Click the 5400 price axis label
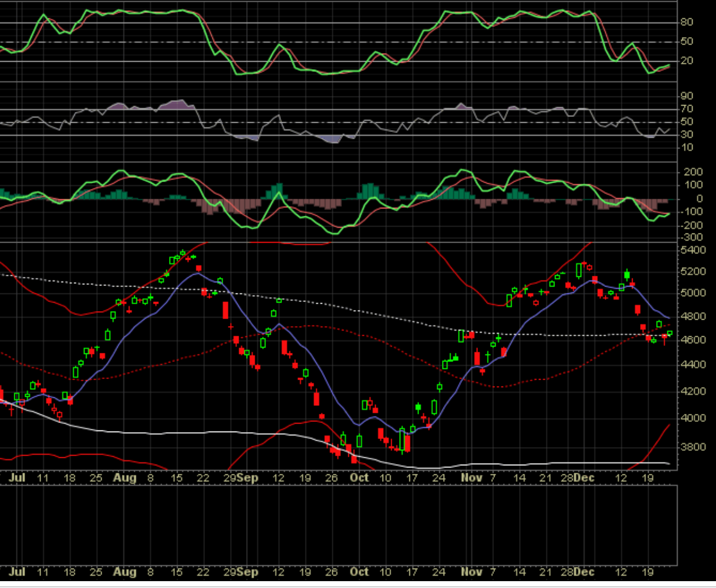 [x=693, y=250]
